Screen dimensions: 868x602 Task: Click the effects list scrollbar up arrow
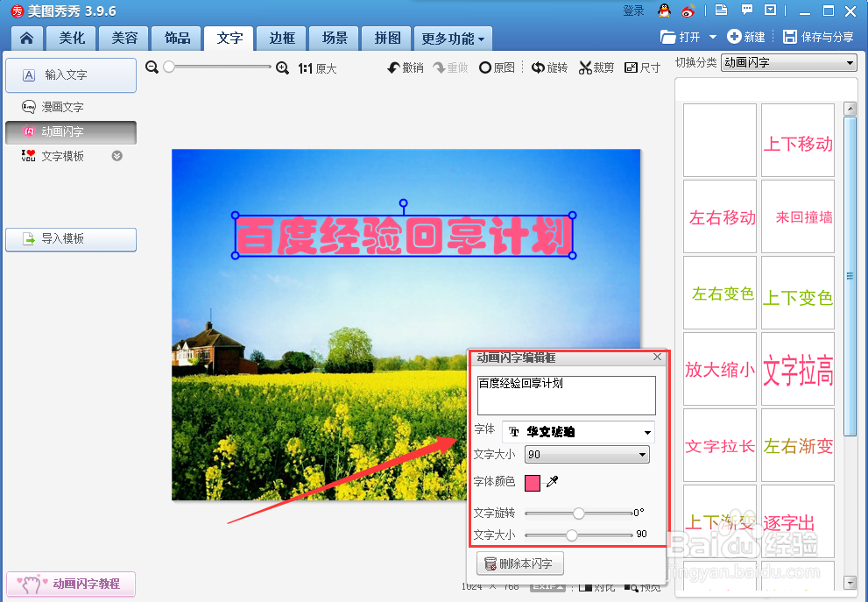point(850,109)
